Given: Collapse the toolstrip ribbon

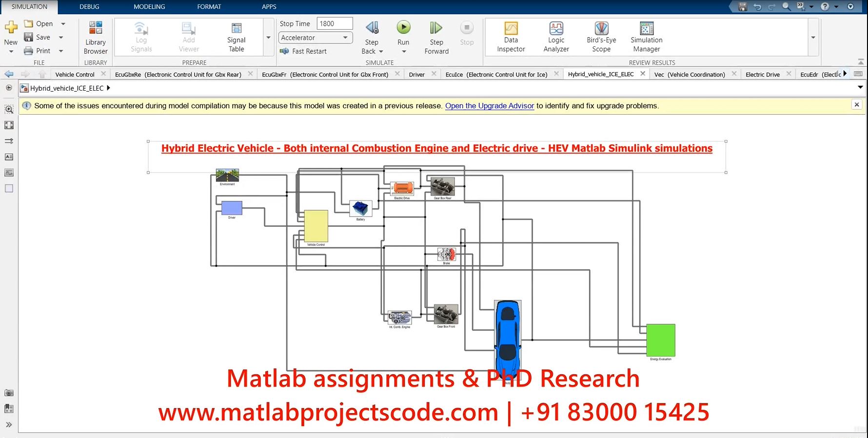Looking at the screenshot, I should pyautogui.click(x=861, y=62).
